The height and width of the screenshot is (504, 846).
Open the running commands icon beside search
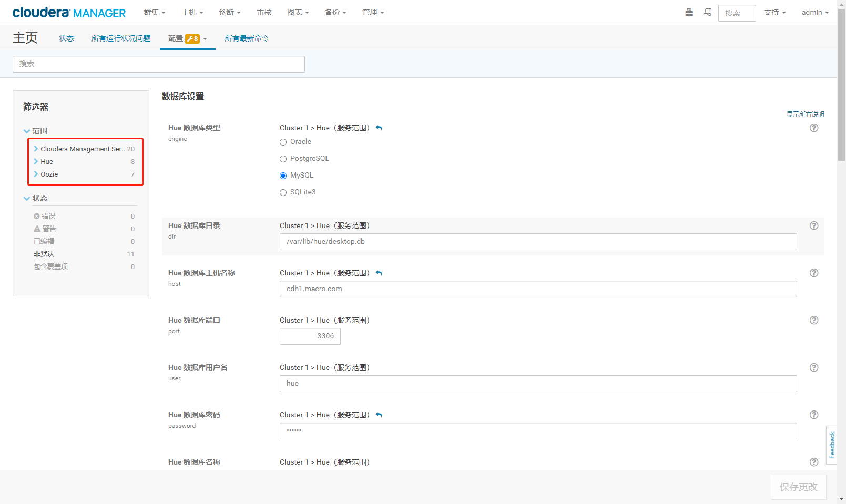(x=707, y=13)
